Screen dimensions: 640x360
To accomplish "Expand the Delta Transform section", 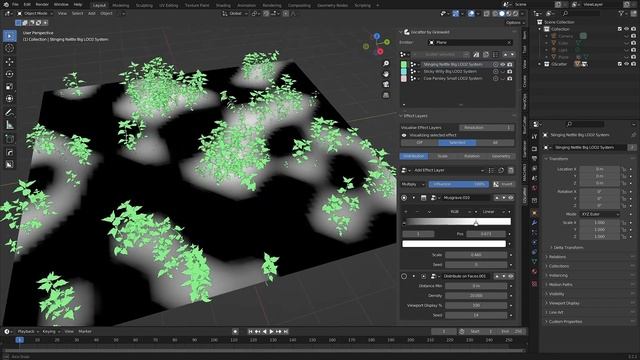I will point(568,248).
